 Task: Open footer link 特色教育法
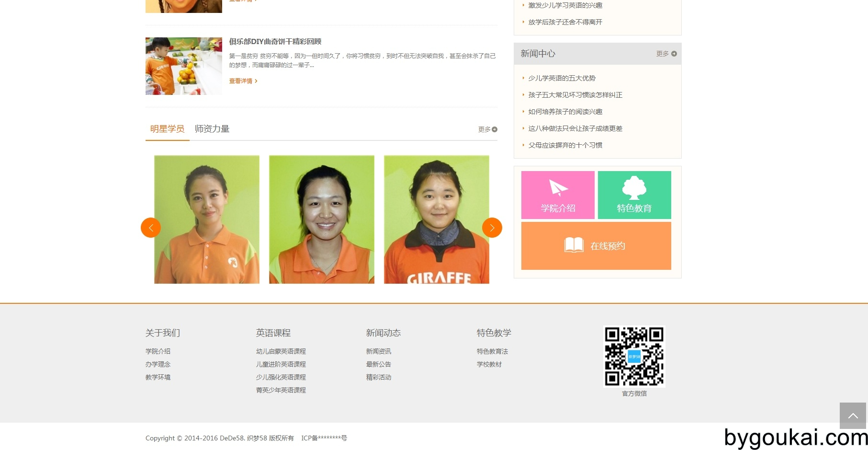pyautogui.click(x=493, y=351)
